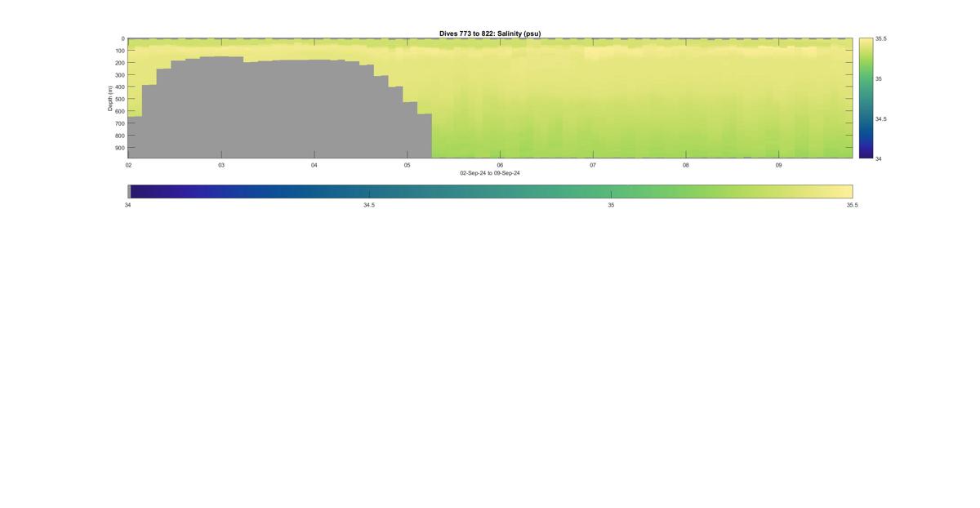980x508 pixels.
Task: Click "34" label on the vertical colorbar
Action: click(x=879, y=158)
